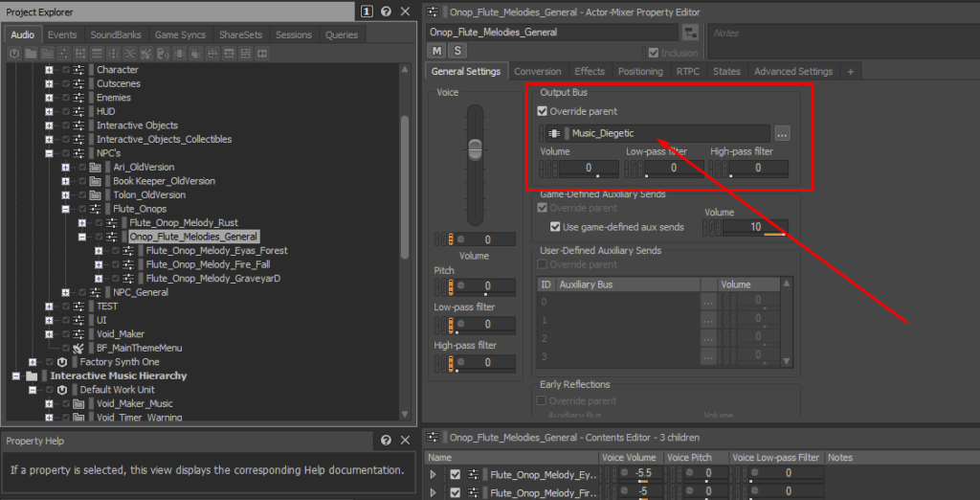Image resolution: width=980 pixels, height=500 pixels.
Task: Click the Output Bus browse (...) button
Action: click(x=782, y=133)
